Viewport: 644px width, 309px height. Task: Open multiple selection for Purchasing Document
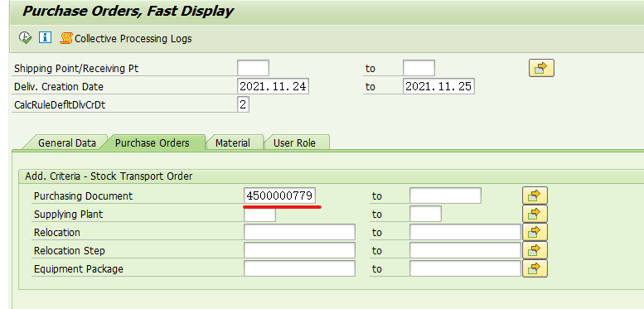[535, 196]
